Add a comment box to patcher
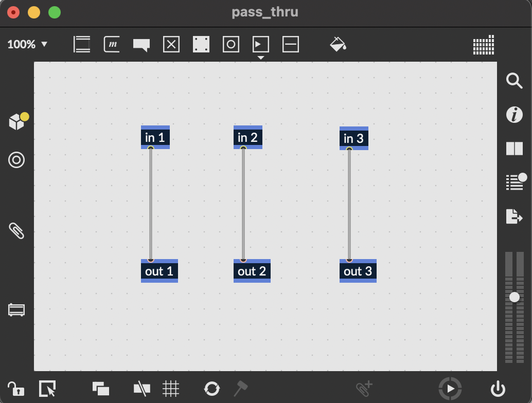 pos(141,45)
